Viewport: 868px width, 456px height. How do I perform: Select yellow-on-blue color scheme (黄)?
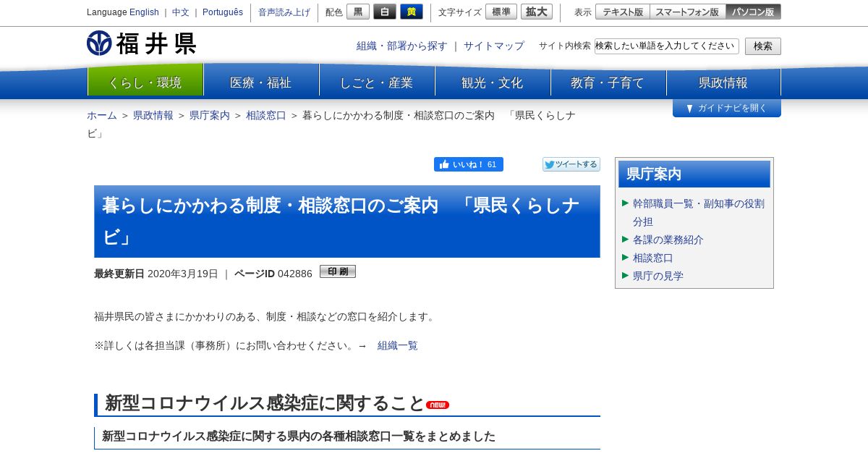412,12
